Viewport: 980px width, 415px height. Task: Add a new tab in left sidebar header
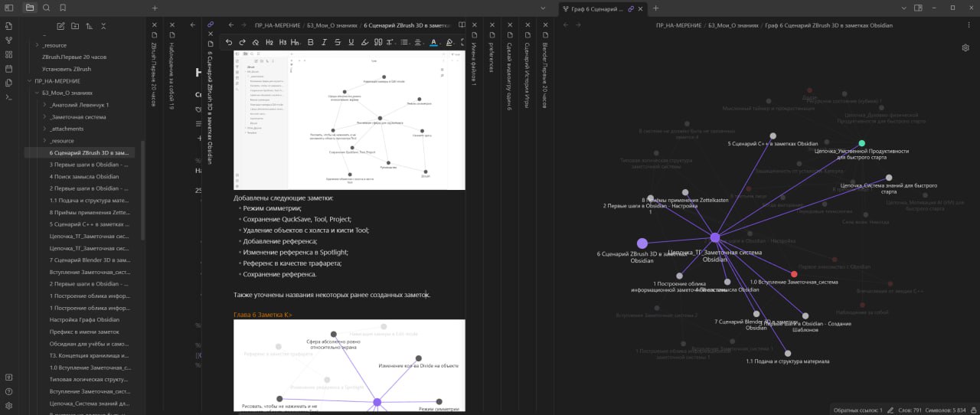155,8
